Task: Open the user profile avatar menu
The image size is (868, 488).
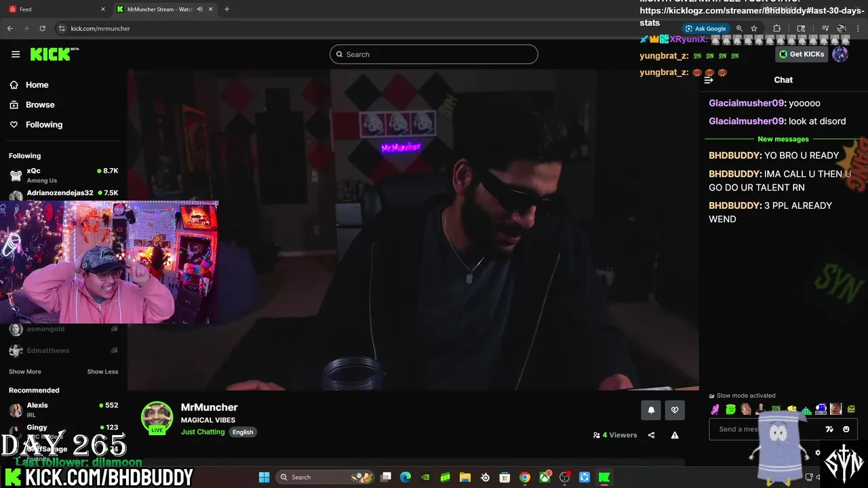Action: coord(840,54)
